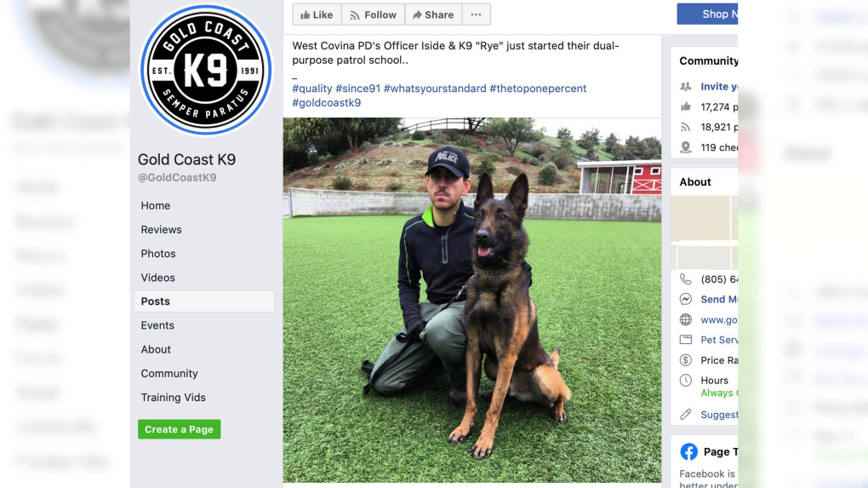The width and height of the screenshot is (868, 488).
Task: Open the officer and K9 Rye photo
Action: [472, 300]
